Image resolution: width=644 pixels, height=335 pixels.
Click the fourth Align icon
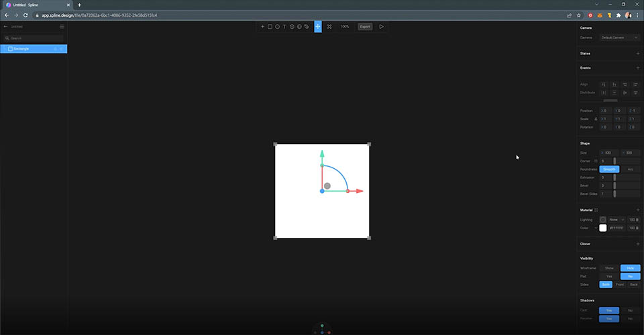click(635, 84)
